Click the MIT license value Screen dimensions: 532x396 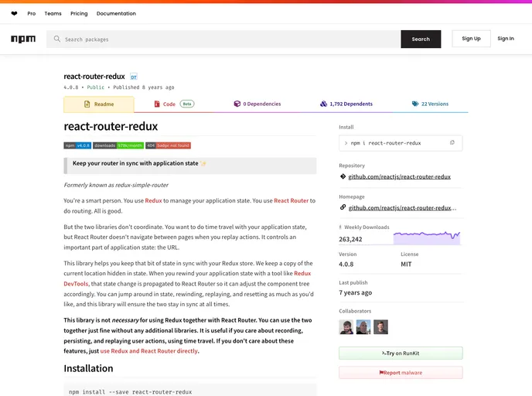[406, 265]
